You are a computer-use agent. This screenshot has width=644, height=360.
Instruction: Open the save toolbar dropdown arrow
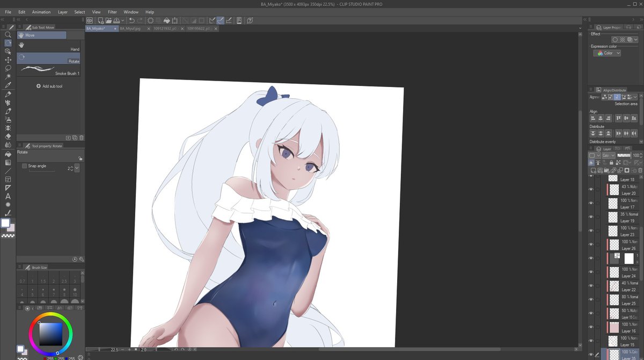(x=123, y=20)
